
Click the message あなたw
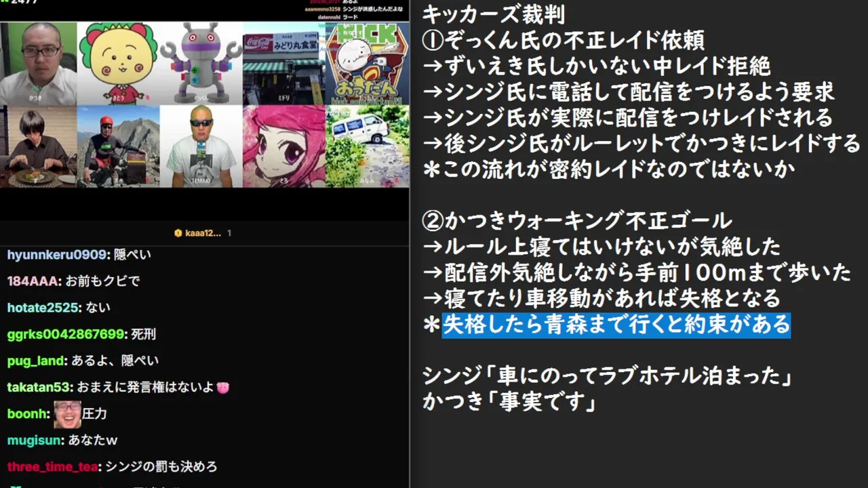[93, 441]
